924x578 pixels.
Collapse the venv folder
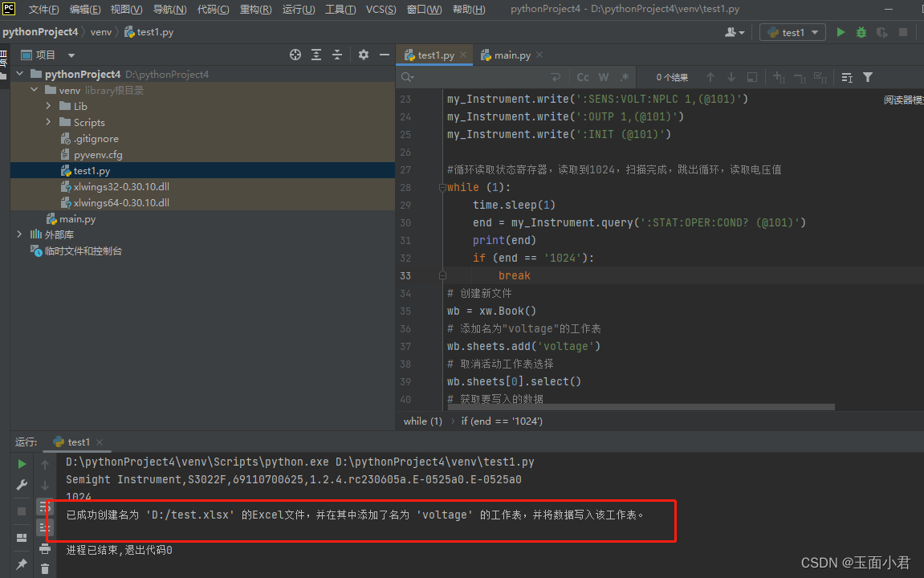tap(35, 90)
